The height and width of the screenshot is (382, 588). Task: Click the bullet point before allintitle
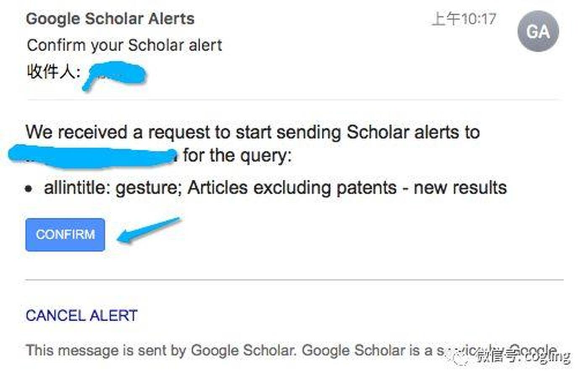coord(29,189)
